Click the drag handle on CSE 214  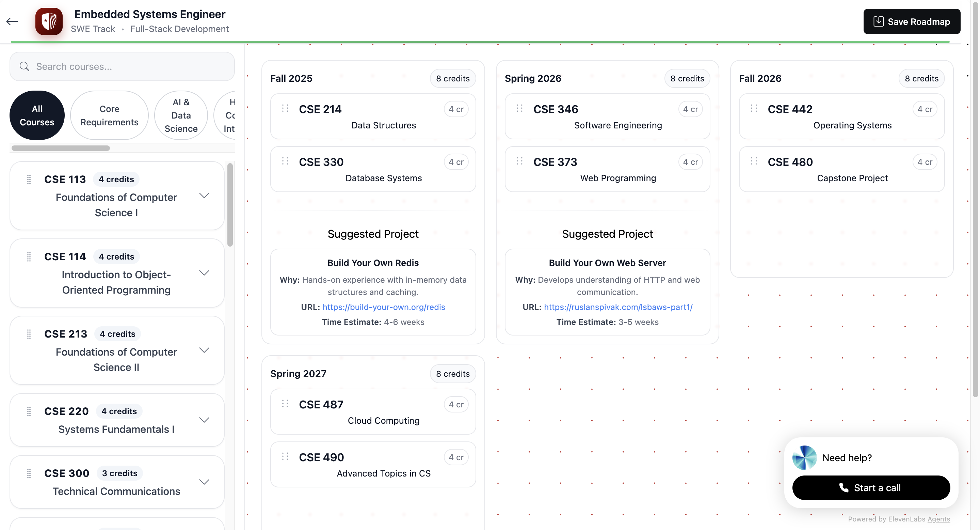[285, 109]
